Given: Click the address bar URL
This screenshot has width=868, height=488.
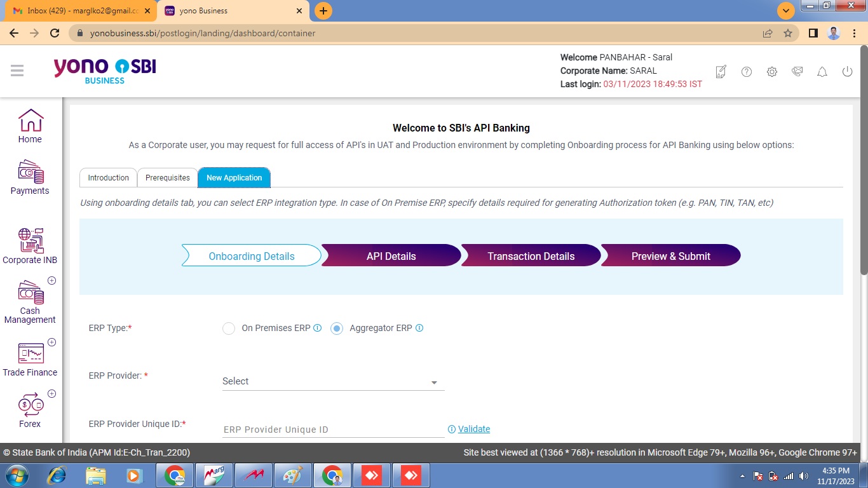Looking at the screenshot, I should 203,33.
